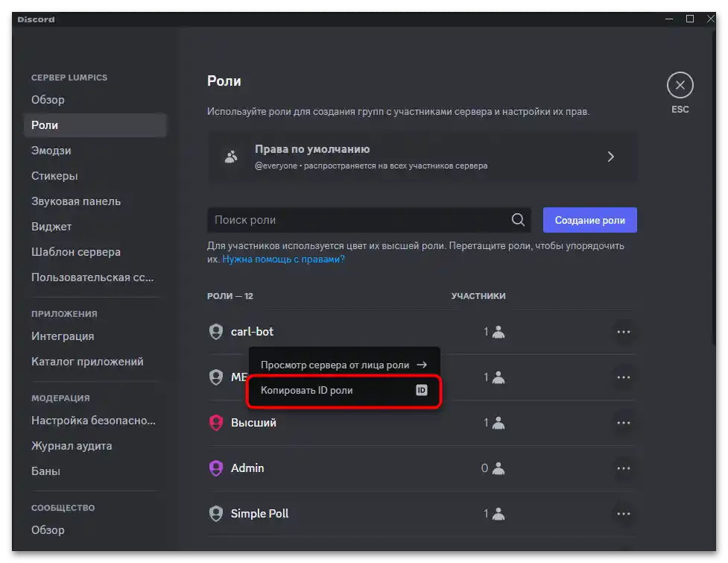This screenshot has height=563, width=728.
Task: Click the carl-bot role shield icon
Action: [216, 331]
